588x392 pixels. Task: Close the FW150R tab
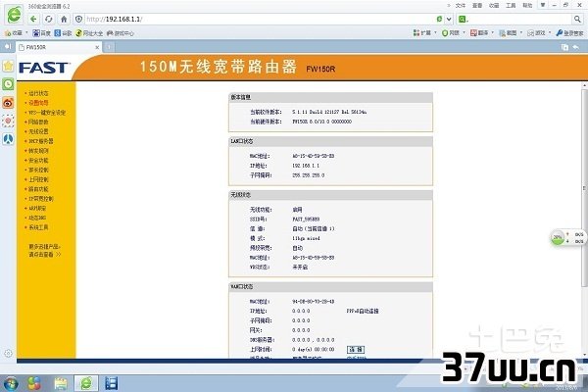pyautogui.click(x=97, y=47)
